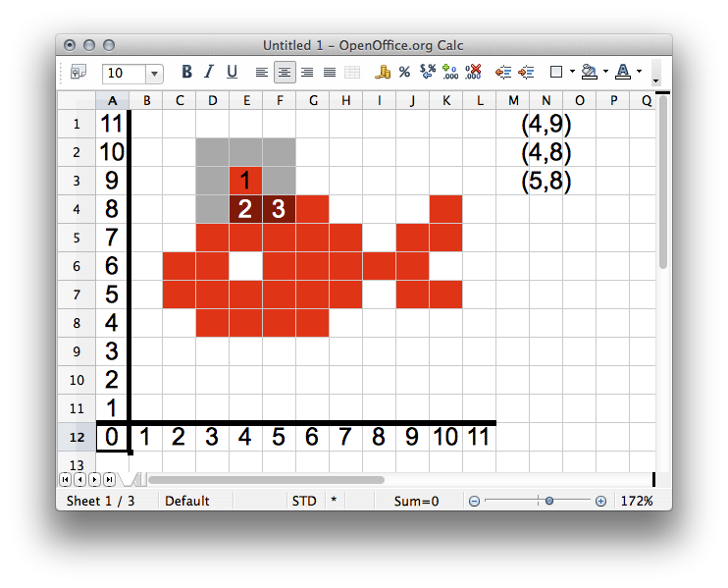Click the Styles and Formatting icon
Screen dimensions: 728x588
[78, 72]
